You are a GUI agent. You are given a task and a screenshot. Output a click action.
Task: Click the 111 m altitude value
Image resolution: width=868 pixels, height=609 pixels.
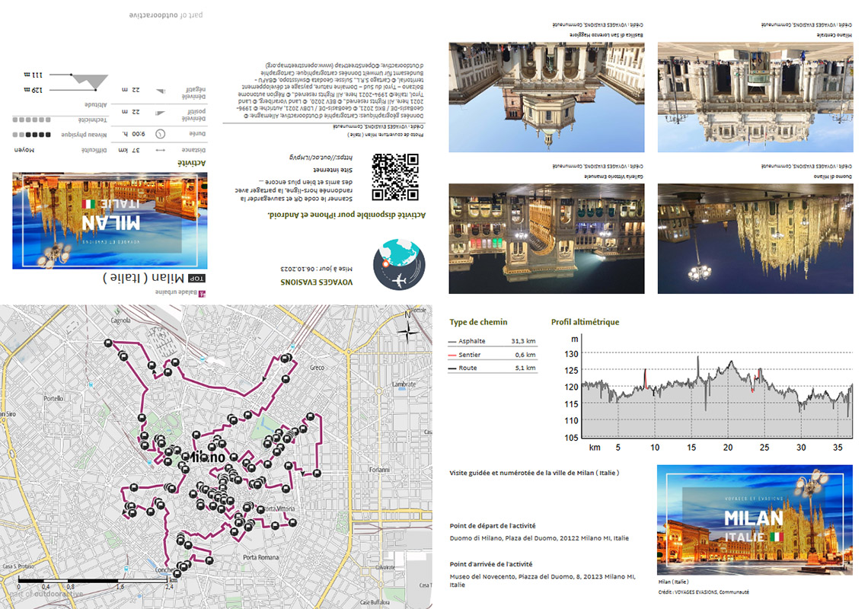[x=34, y=74]
